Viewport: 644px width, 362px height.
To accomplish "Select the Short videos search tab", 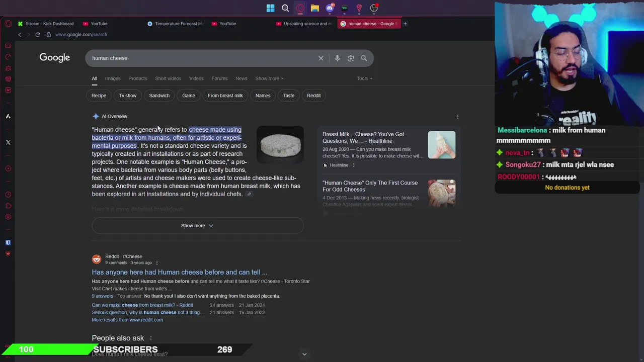I will click(x=168, y=78).
